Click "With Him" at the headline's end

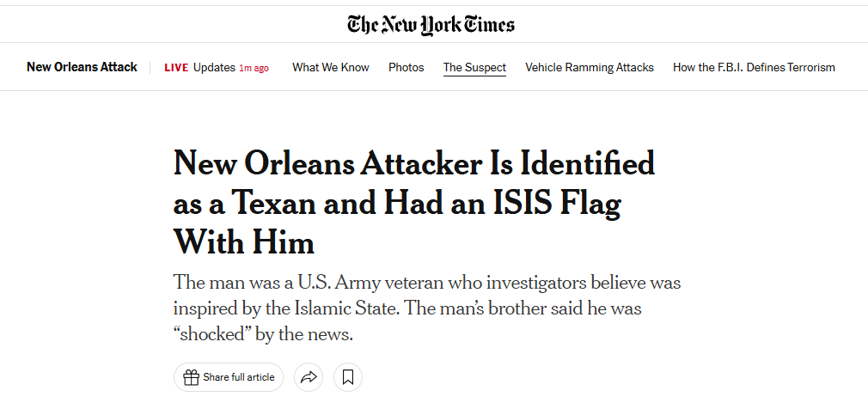[x=244, y=244]
